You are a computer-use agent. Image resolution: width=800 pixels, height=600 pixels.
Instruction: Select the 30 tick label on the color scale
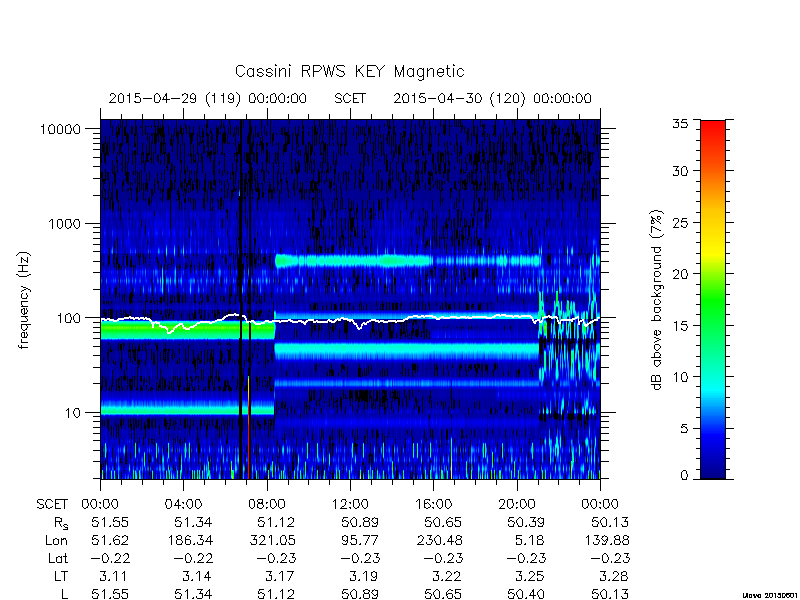click(x=680, y=171)
